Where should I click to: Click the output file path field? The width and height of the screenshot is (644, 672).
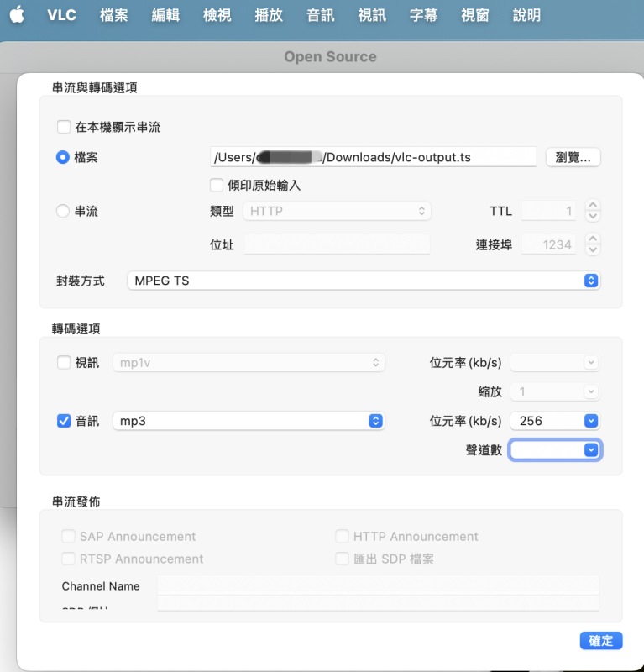click(x=373, y=157)
